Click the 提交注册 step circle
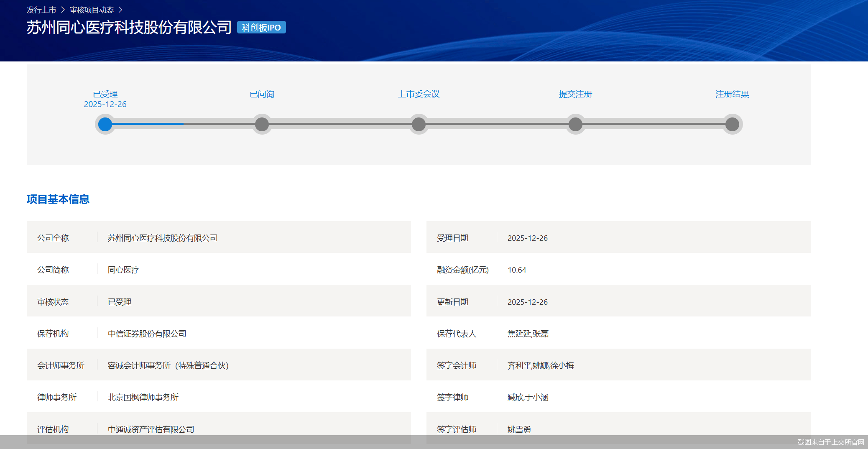The width and height of the screenshot is (868, 449). (x=575, y=124)
